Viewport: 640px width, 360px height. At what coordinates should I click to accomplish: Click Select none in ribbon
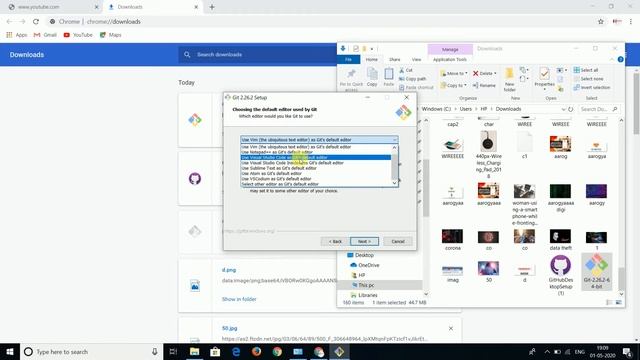point(588,79)
